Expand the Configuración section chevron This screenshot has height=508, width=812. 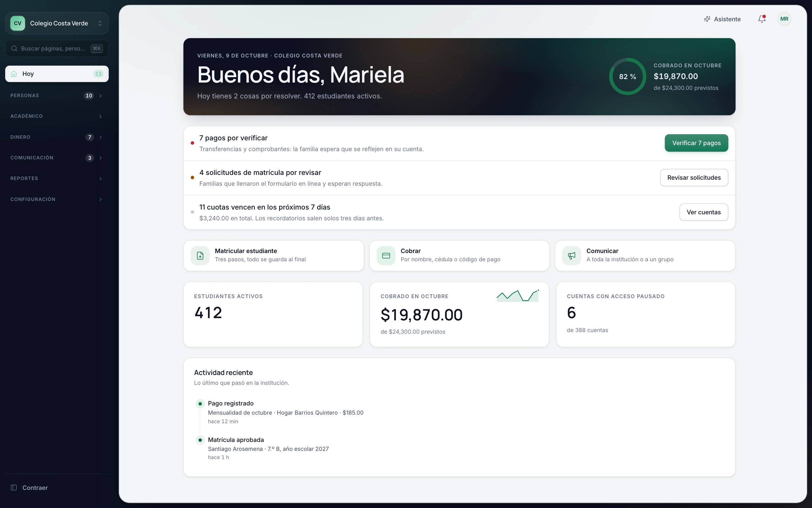pyautogui.click(x=100, y=199)
